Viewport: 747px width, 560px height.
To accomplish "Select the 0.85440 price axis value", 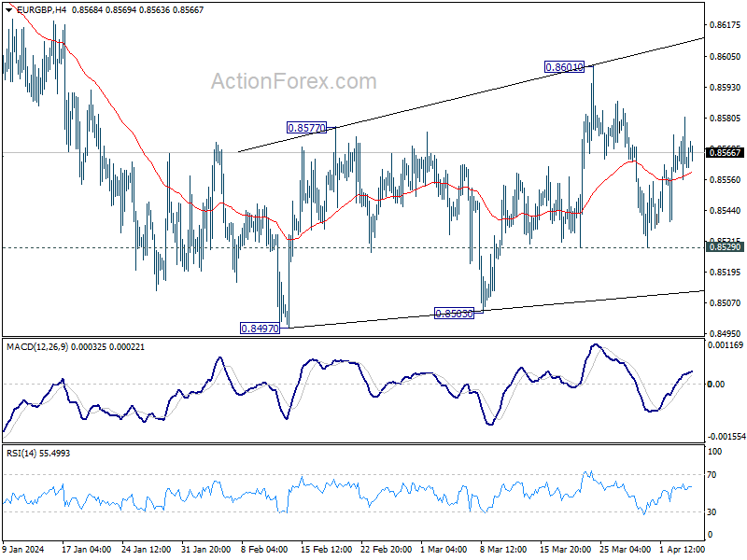I will click(x=726, y=211).
